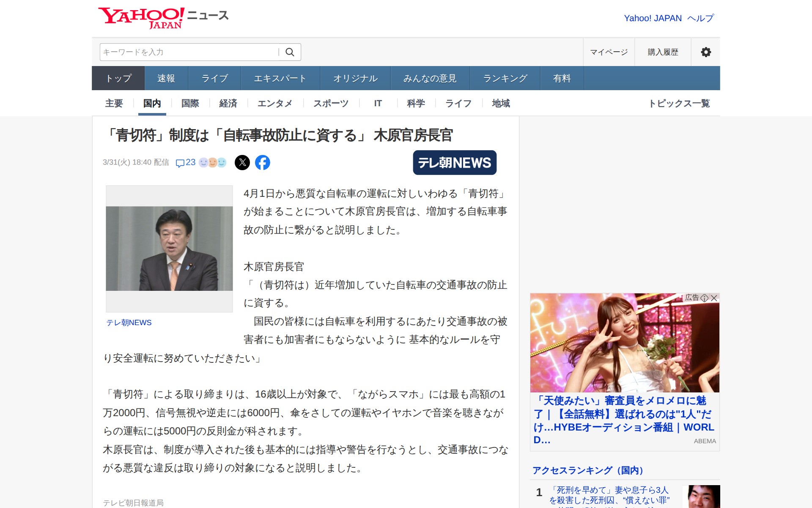Share the article on X
This screenshot has width=812, height=508.
[x=242, y=162]
